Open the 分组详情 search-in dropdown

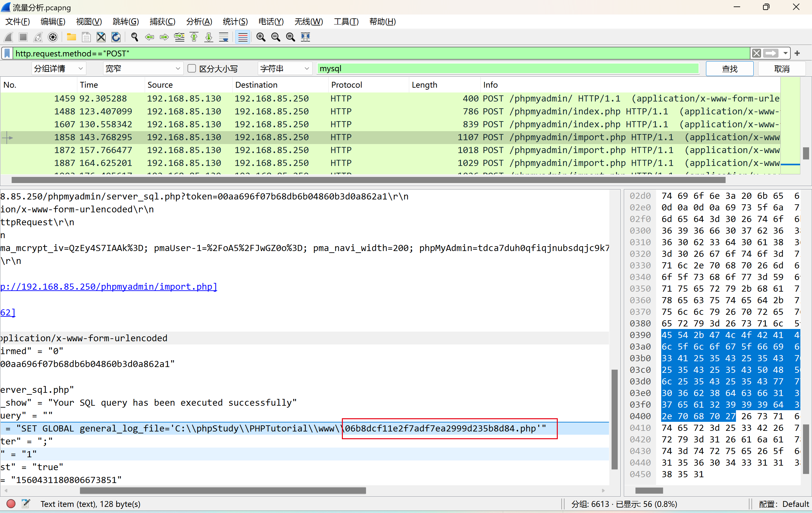[59, 68]
